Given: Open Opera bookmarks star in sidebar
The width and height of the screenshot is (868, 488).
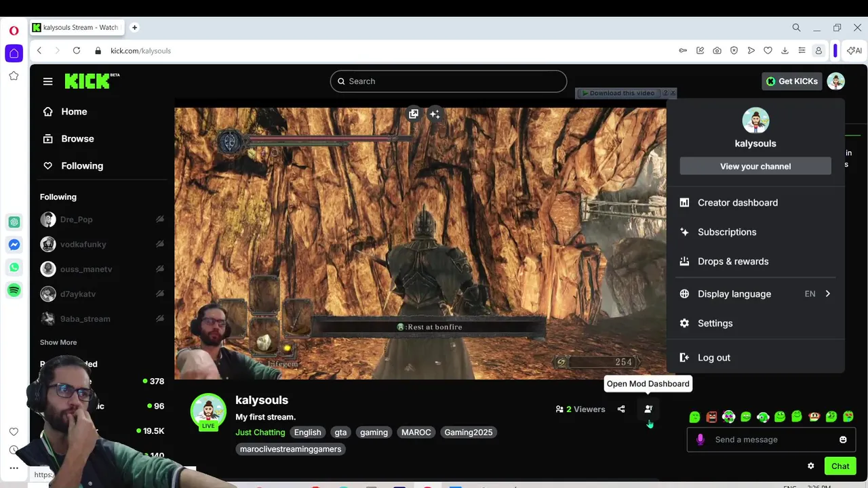Looking at the screenshot, I should point(14,76).
